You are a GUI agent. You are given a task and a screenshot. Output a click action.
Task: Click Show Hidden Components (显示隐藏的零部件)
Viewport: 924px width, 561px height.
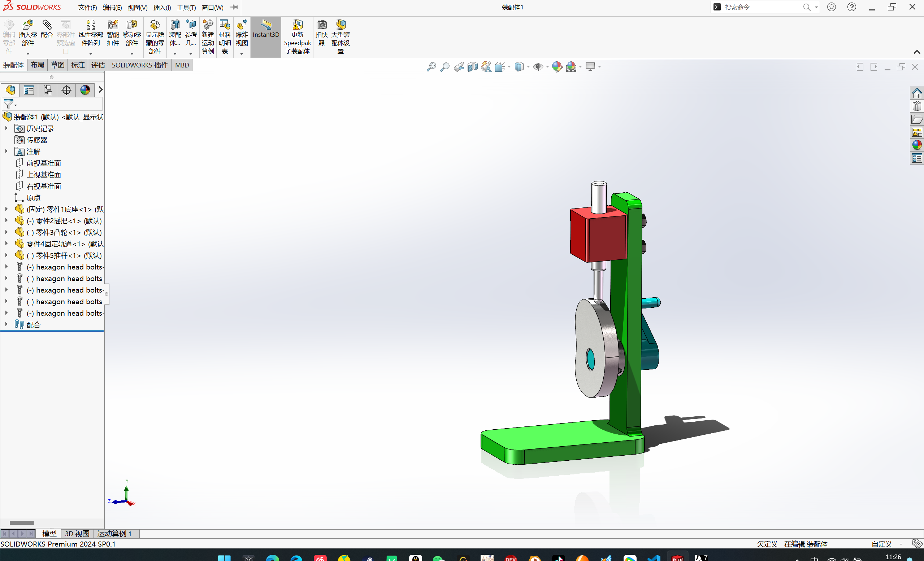[155, 37]
